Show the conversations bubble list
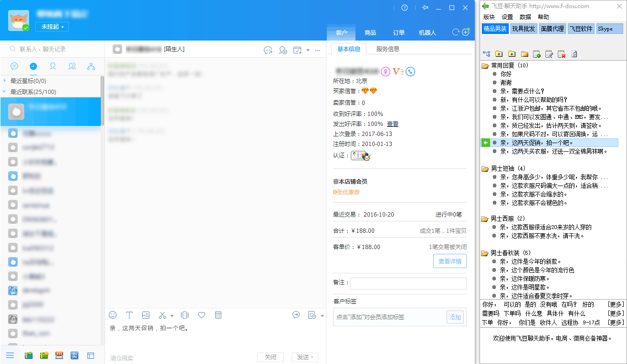 [14, 66]
